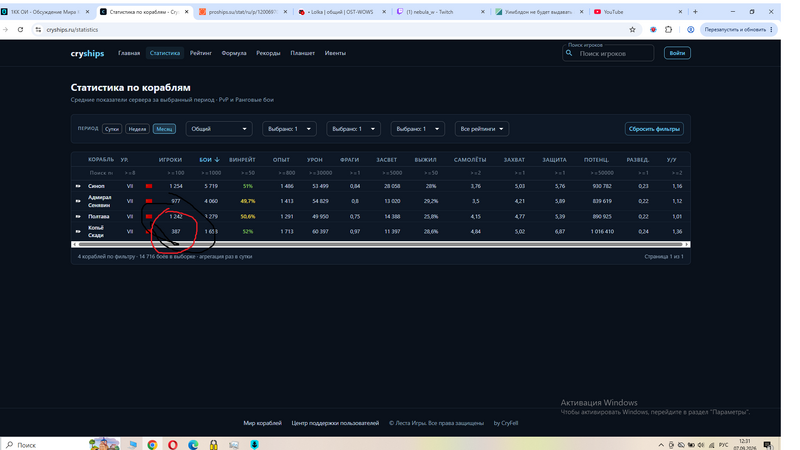800x450 pixels.
Task: Click the Перезапустить и обновить button
Action: coord(738,30)
